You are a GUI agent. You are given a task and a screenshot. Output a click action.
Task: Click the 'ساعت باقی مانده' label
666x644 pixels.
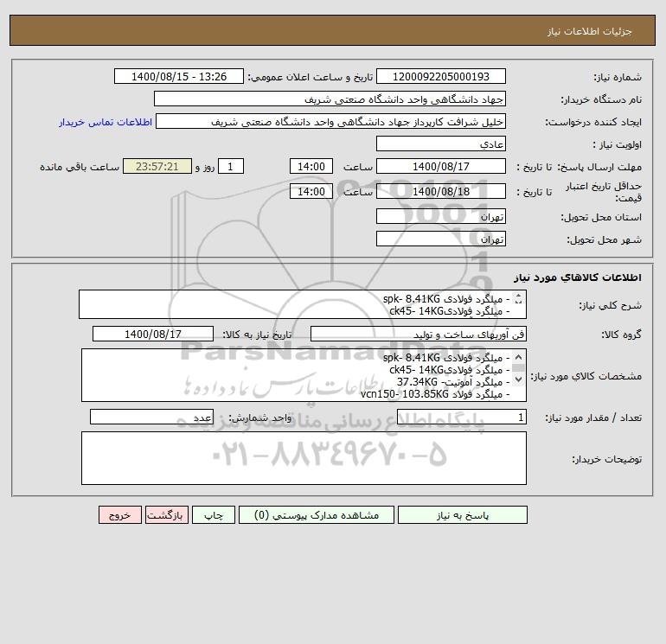click(80, 167)
